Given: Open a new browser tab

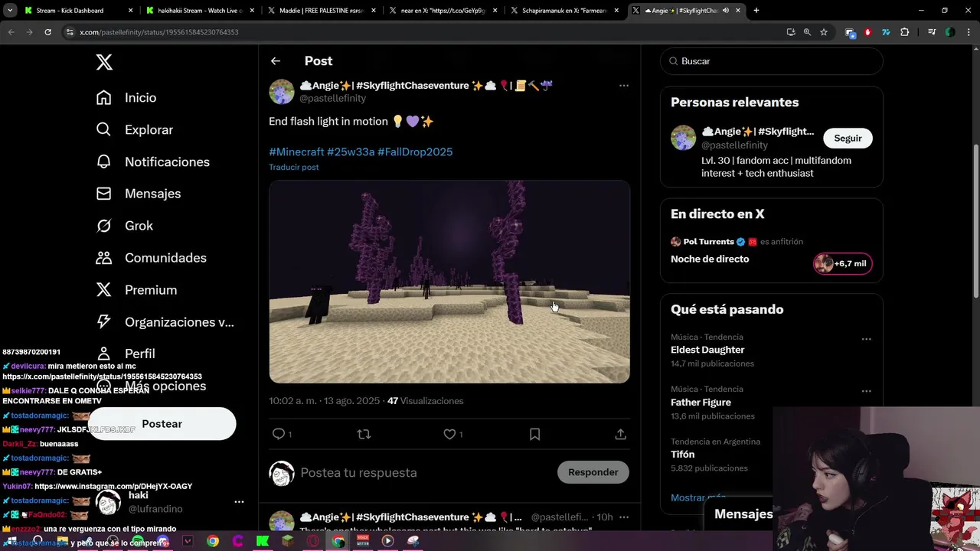Looking at the screenshot, I should (x=756, y=11).
